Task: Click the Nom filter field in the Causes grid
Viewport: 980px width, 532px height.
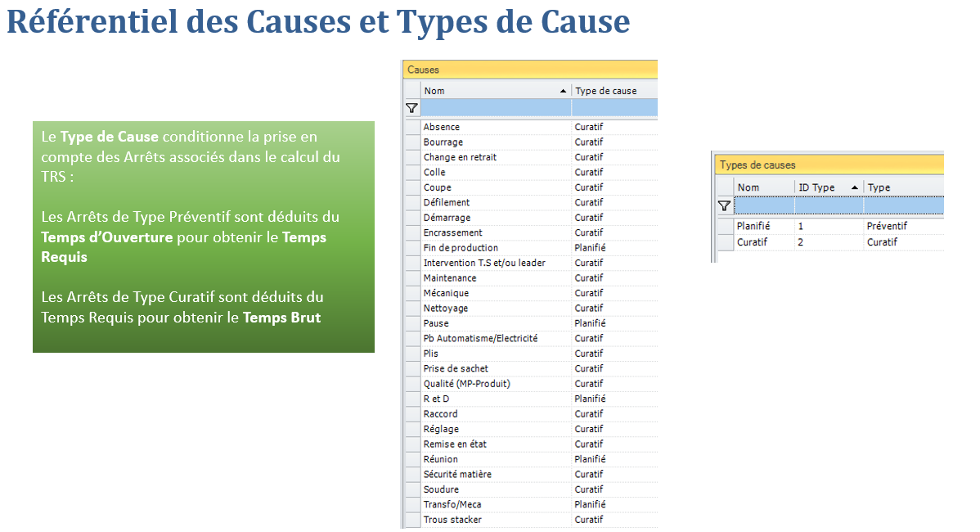Action: point(496,108)
